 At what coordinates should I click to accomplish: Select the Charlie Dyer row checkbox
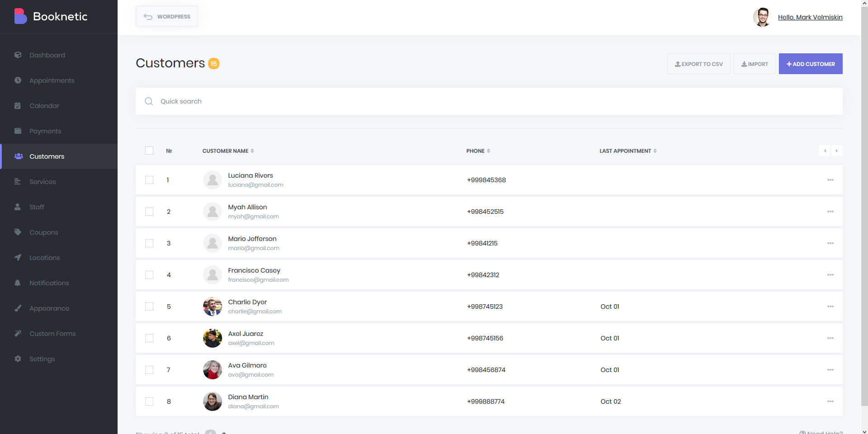click(x=149, y=307)
